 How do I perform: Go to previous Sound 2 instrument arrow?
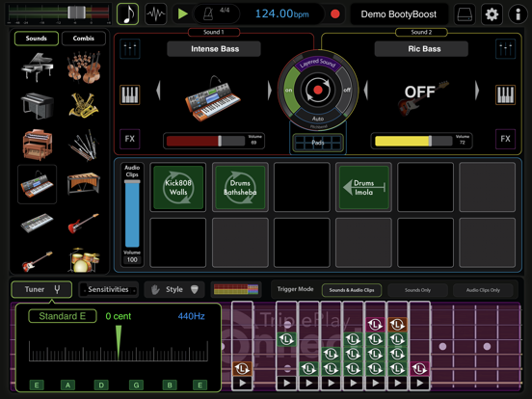pyautogui.click(x=366, y=91)
